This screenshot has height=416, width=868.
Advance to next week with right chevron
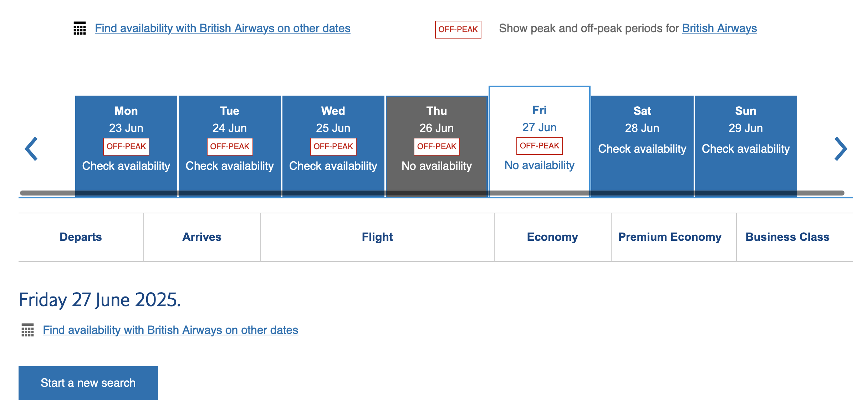coord(840,149)
